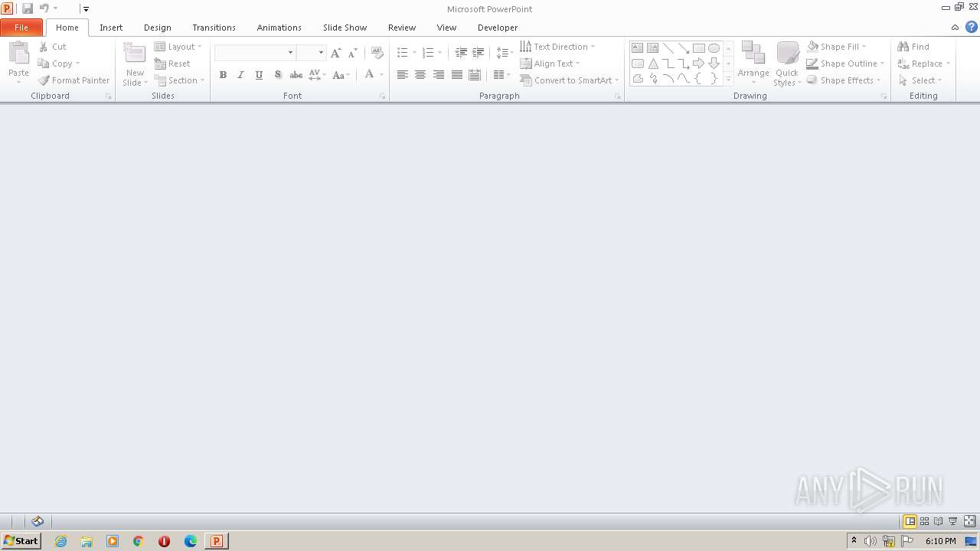Viewport: 980px width, 551px height.
Task: Click Replace in Editing group
Action: click(x=924, y=64)
